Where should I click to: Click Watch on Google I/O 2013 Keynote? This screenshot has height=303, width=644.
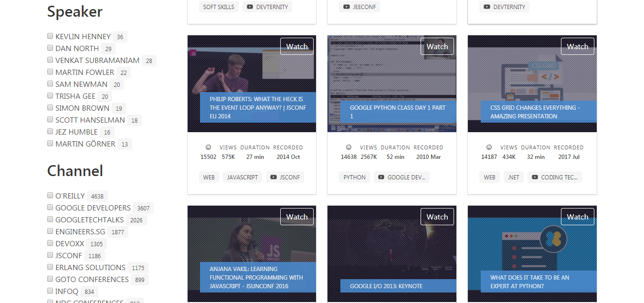pos(437,217)
